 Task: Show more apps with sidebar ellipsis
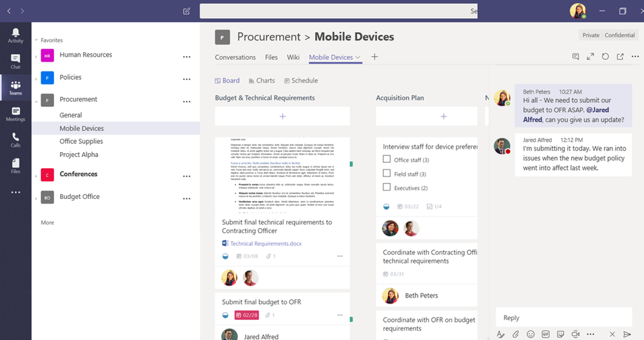tap(15, 192)
